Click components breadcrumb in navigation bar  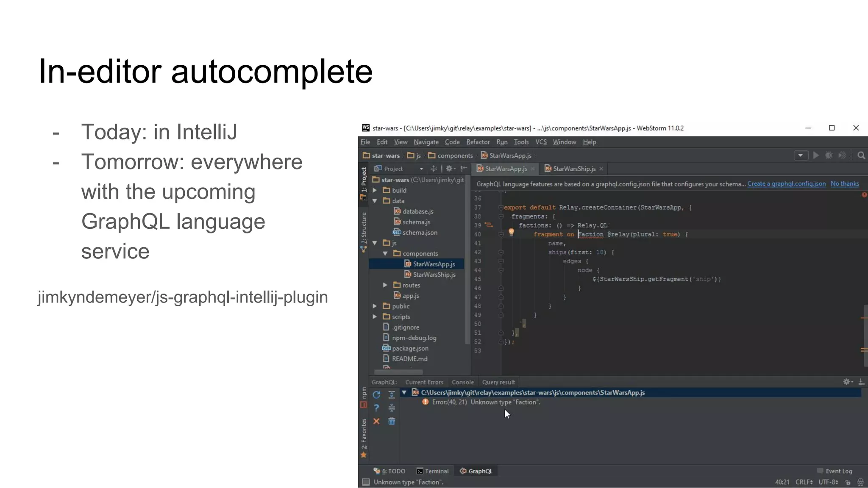coord(450,155)
